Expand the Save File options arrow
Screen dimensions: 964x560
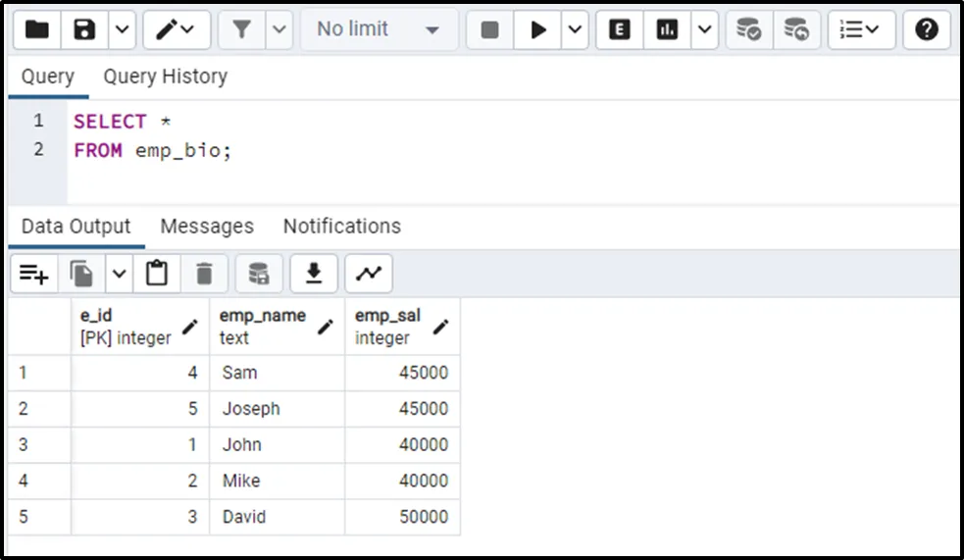(x=122, y=29)
